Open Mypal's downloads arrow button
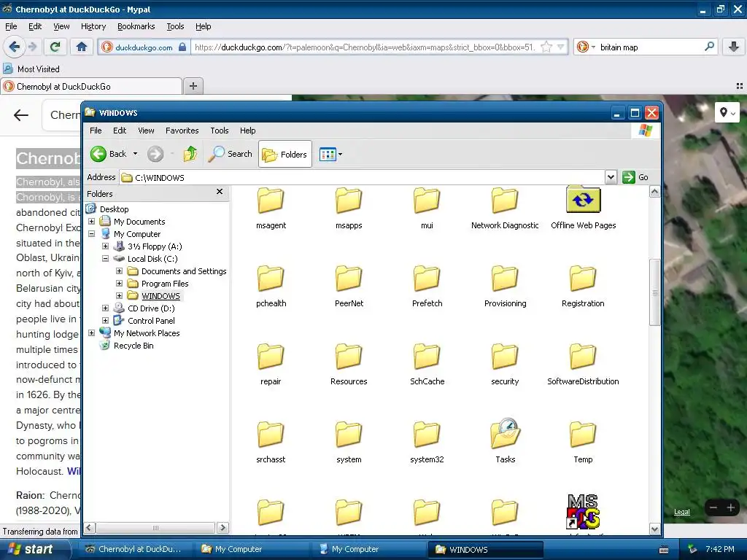 (x=734, y=47)
